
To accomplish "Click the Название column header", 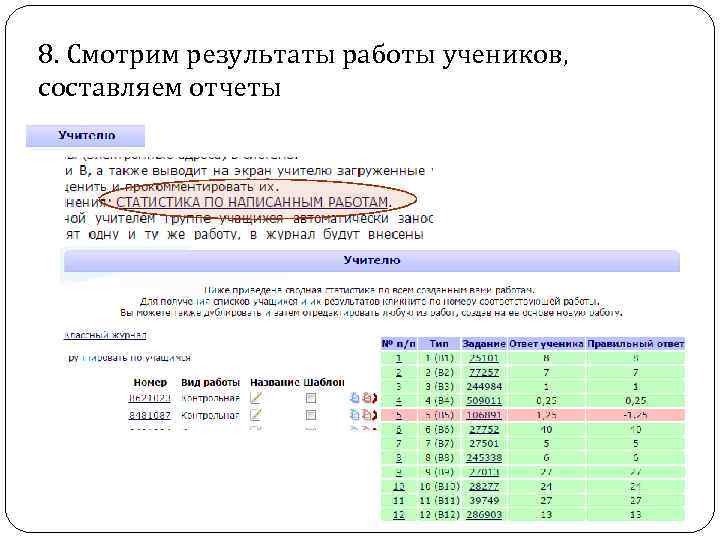I will click(275, 382).
